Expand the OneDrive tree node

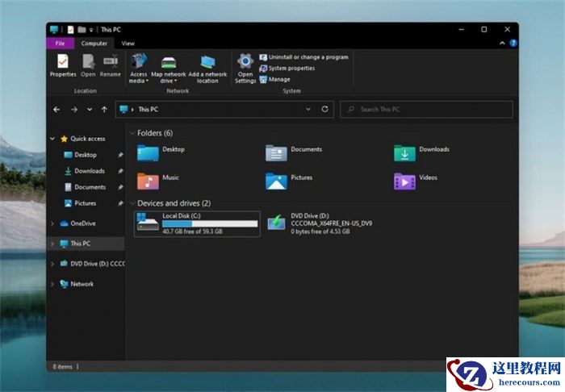52,223
